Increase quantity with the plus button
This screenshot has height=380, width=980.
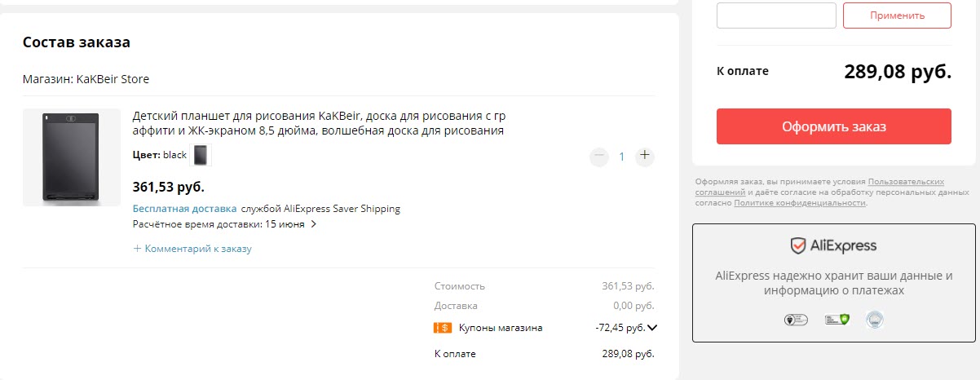(645, 156)
